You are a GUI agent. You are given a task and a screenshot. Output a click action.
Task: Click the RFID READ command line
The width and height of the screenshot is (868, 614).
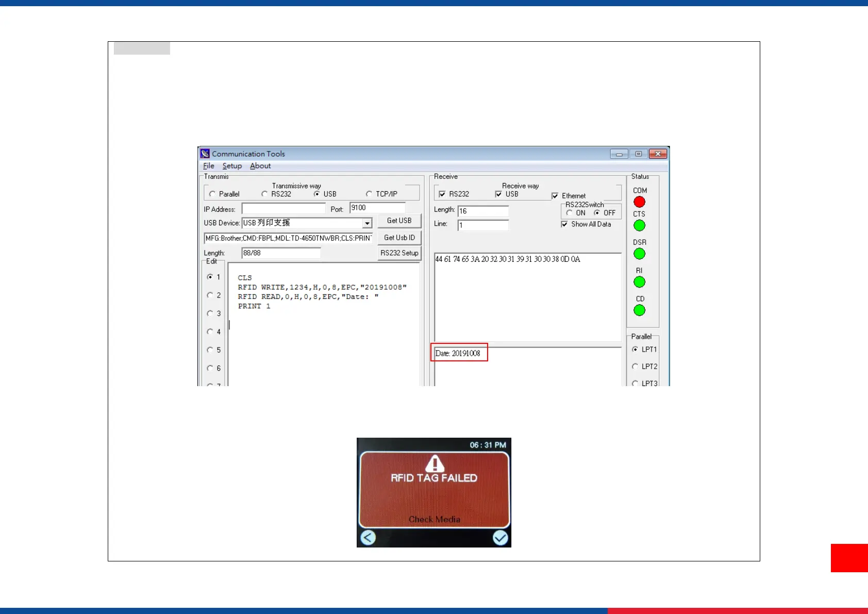pos(308,297)
